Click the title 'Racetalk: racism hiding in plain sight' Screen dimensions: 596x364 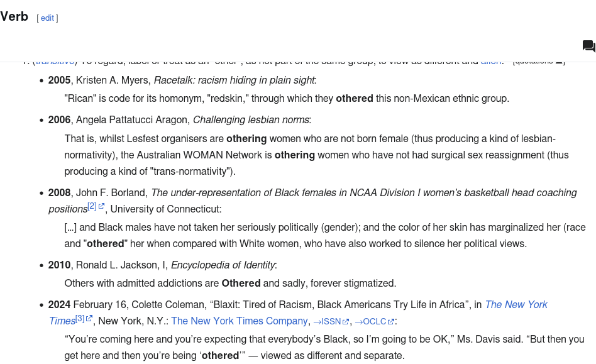pos(234,80)
